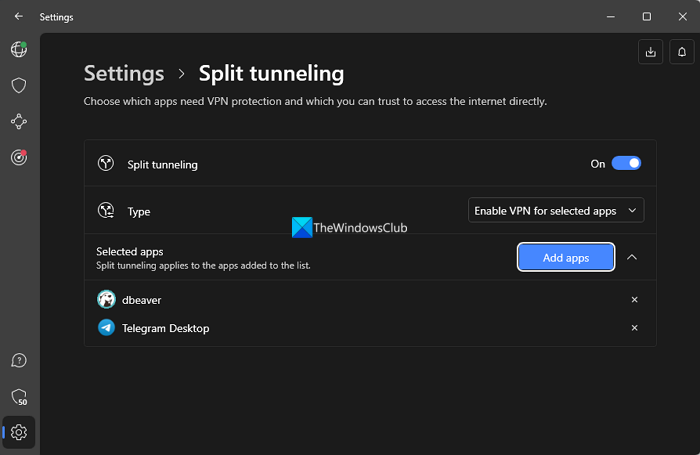Select the Telegram Desktop app entry
700x455 pixels.
coord(165,328)
